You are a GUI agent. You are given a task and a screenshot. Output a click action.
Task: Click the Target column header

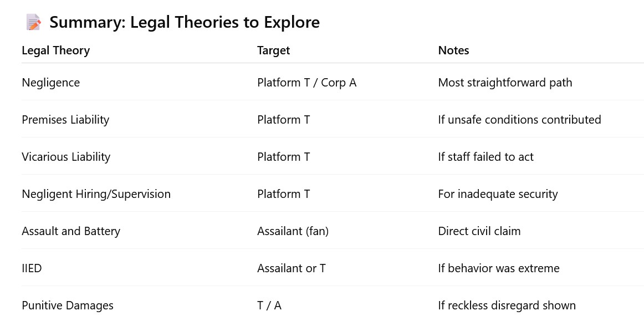(273, 50)
